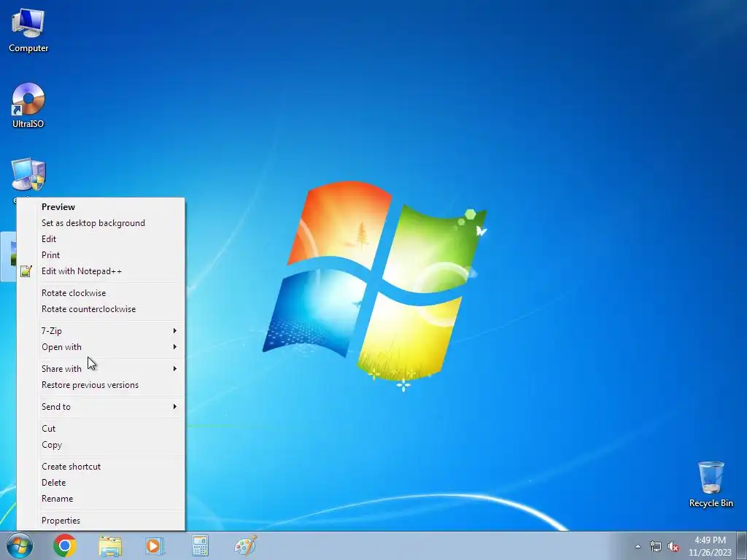Select Rotate clockwise
Image resolution: width=747 pixels, height=560 pixels.
(x=101, y=293)
